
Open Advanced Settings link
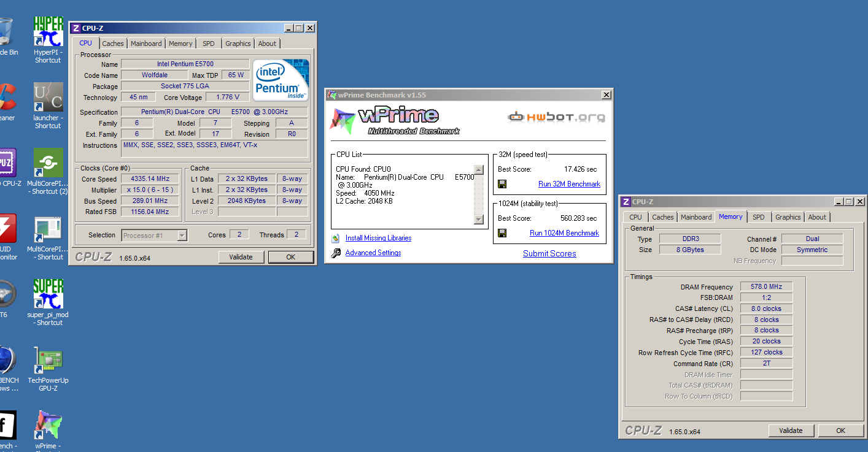(x=373, y=253)
